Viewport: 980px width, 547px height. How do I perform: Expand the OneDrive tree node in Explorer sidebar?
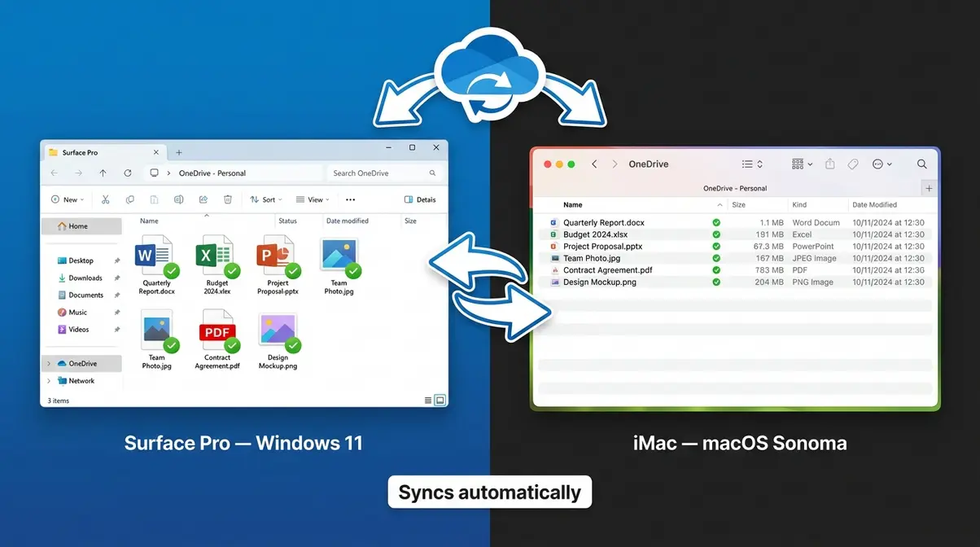pos(49,364)
